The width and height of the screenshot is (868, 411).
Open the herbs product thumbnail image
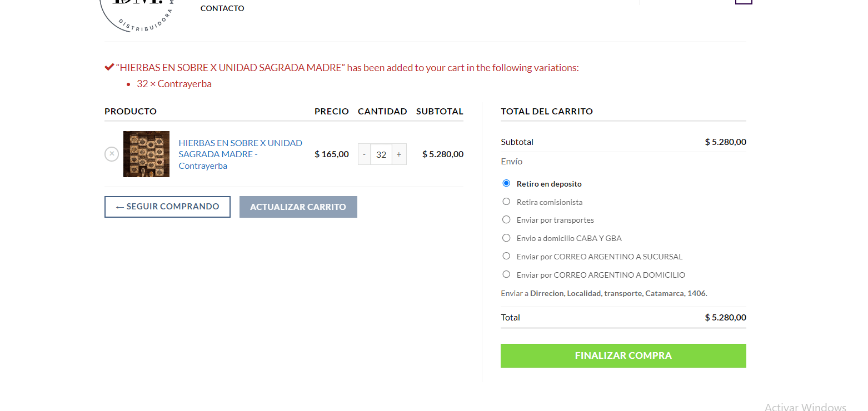coord(146,154)
